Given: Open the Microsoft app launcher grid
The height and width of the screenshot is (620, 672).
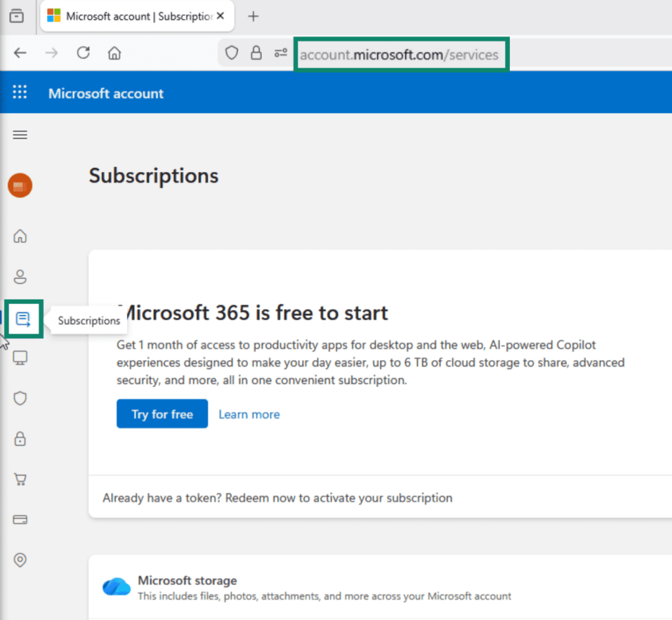Looking at the screenshot, I should (20, 92).
